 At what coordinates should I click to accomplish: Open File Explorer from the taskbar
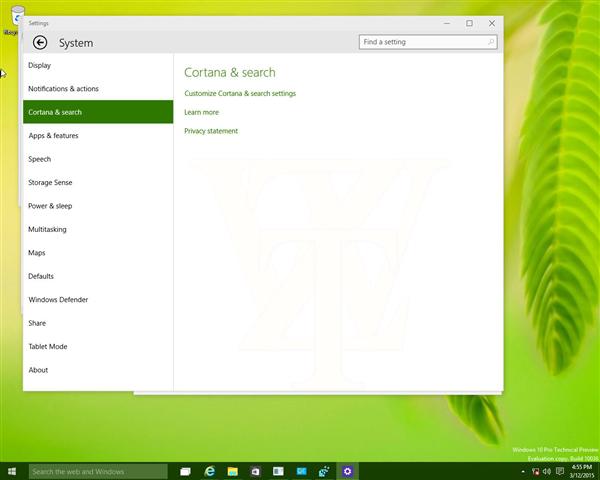tap(233, 471)
